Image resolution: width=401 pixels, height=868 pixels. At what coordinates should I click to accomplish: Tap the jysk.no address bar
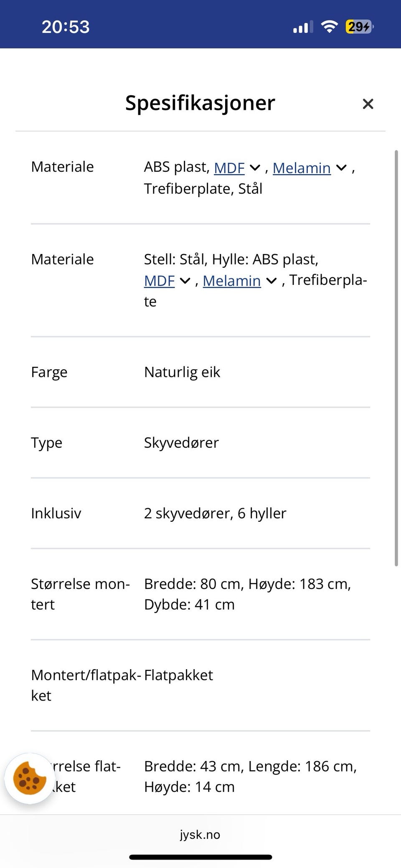pos(200,835)
